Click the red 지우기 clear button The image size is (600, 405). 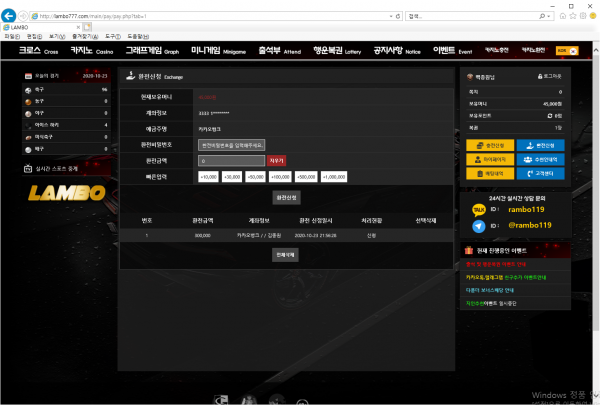point(276,161)
